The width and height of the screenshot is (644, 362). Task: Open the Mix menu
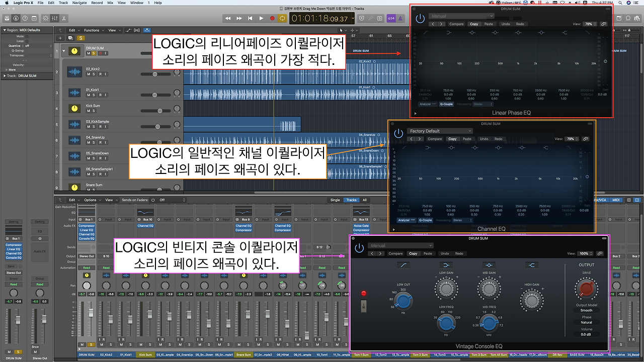[x=110, y=3]
